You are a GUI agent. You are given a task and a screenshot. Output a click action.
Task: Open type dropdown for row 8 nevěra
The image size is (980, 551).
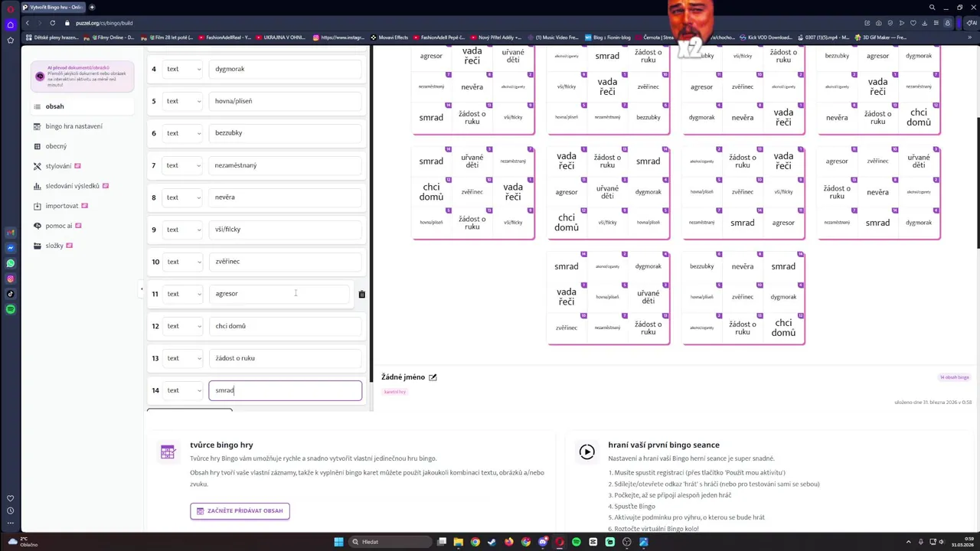183,197
